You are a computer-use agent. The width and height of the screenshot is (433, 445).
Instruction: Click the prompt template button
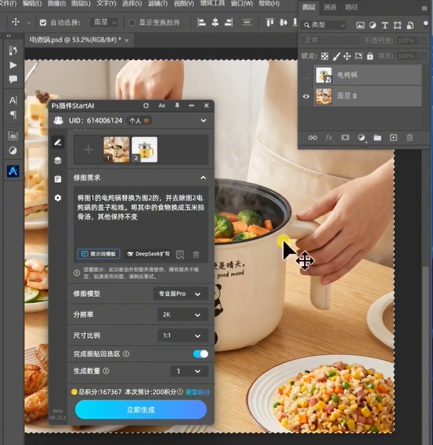(x=99, y=254)
